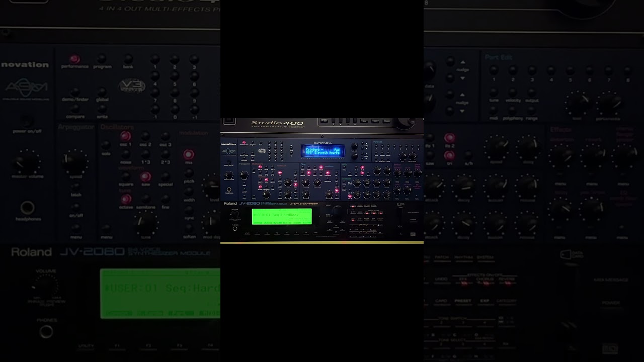644x362 pixels.
Task: Select width modulation button in the enlarged panel
Action: [x=189, y=192]
